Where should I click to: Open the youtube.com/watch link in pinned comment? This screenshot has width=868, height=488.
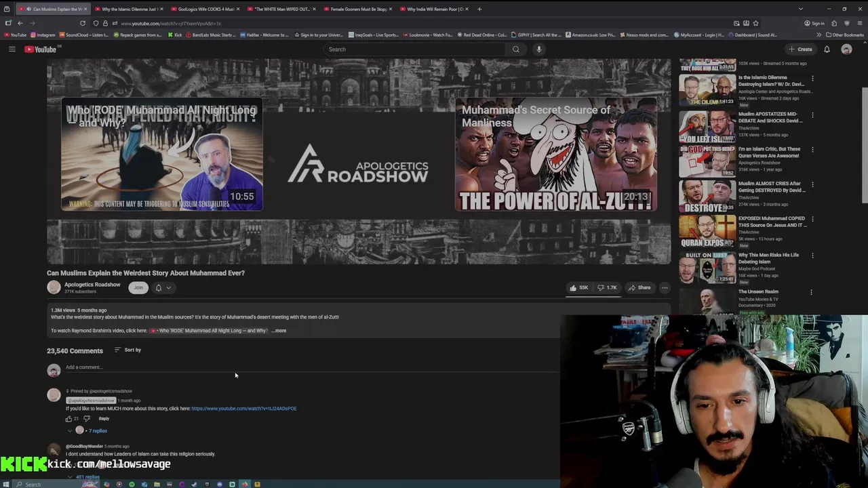pos(244,409)
